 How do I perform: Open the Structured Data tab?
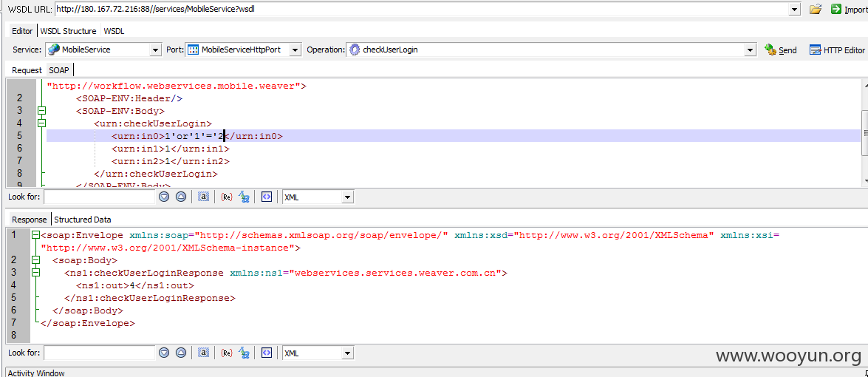point(83,220)
